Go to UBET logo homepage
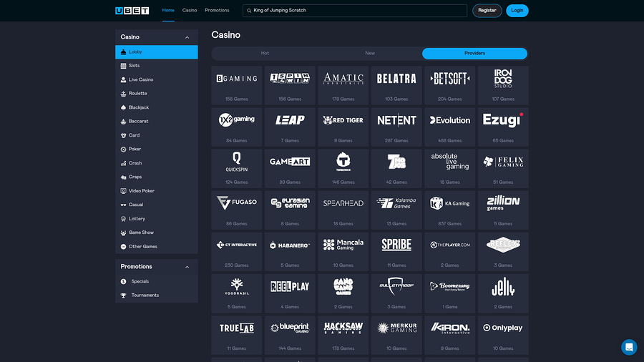This screenshot has height=362, width=644. [x=132, y=11]
